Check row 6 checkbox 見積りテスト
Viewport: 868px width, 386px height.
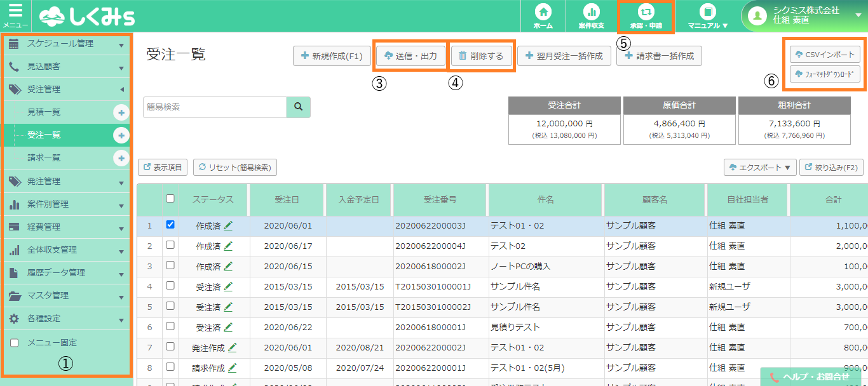pyautogui.click(x=170, y=326)
